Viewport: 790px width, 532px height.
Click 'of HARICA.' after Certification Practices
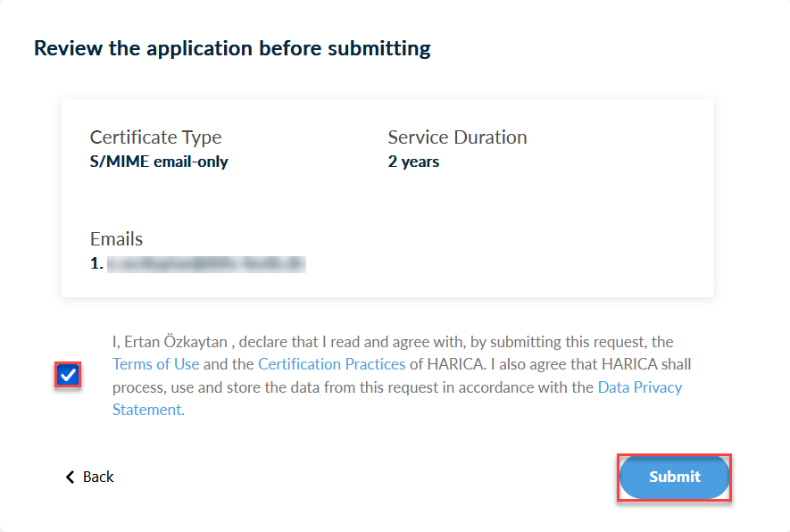click(x=448, y=364)
